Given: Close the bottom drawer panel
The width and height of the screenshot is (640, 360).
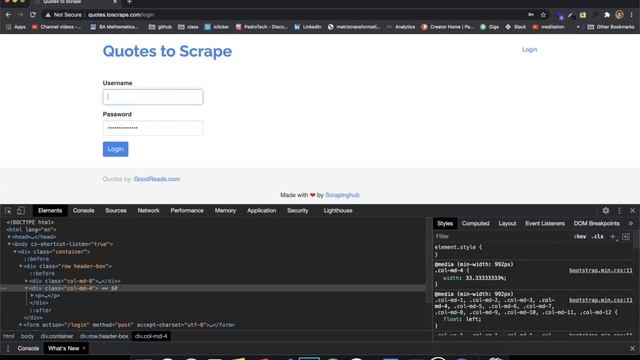Looking at the screenshot, I should pos(632,349).
